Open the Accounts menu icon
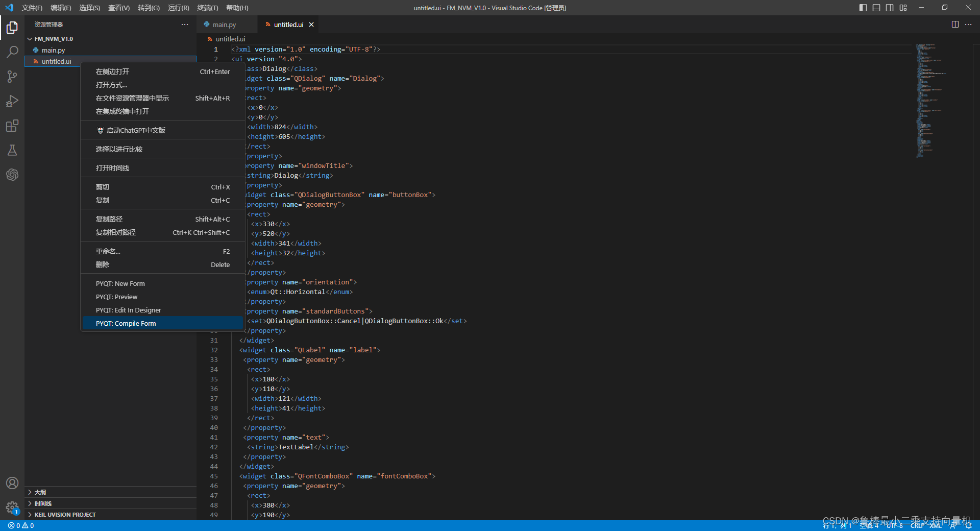The width and height of the screenshot is (980, 531). tap(12, 483)
